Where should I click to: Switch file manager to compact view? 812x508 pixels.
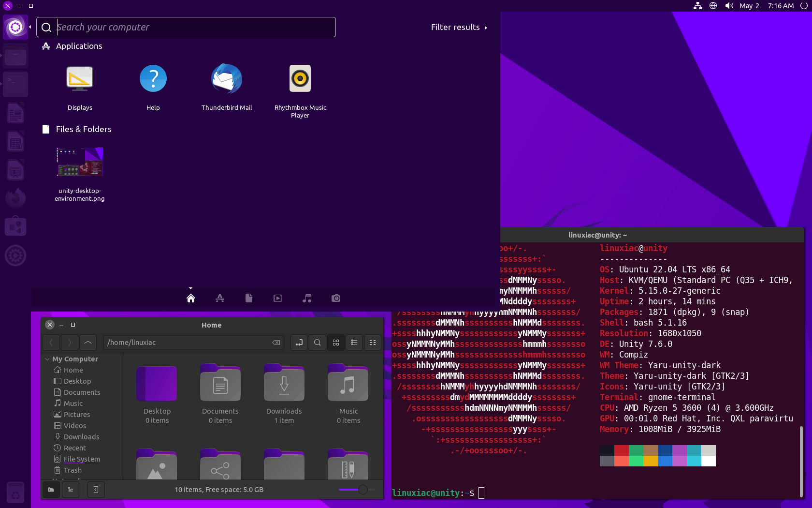tap(373, 343)
